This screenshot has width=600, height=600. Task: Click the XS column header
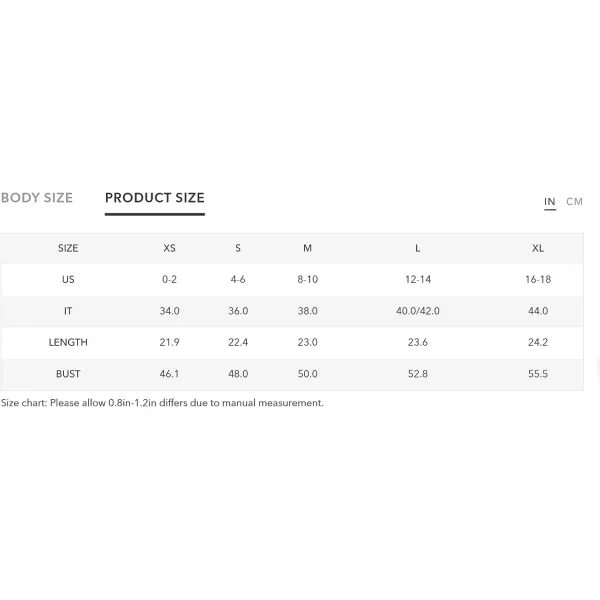click(x=170, y=248)
